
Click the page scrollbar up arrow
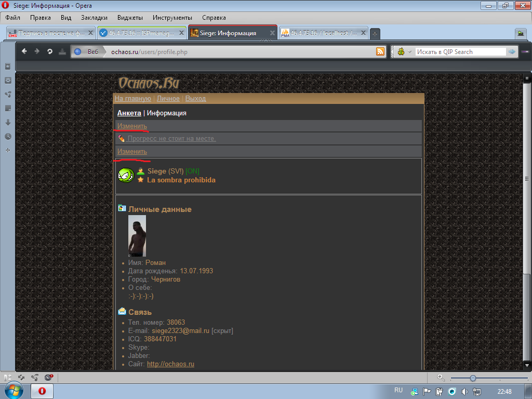[527, 78]
